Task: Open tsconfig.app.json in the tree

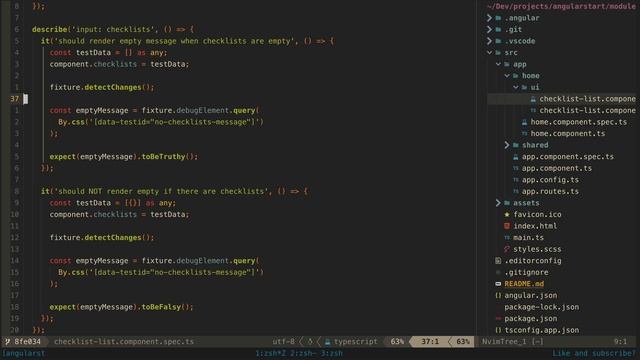Action: click(x=542, y=330)
